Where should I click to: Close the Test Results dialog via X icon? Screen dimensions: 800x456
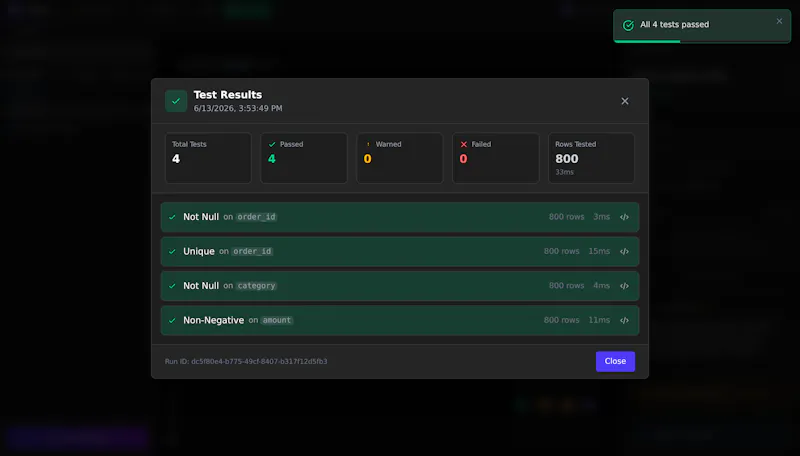[624, 101]
